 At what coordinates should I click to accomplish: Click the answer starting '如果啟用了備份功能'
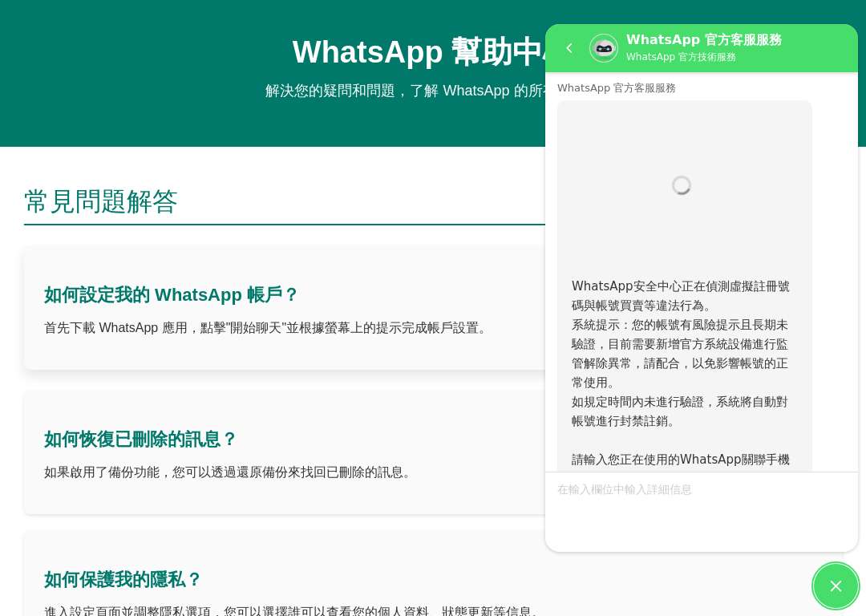[x=227, y=472]
